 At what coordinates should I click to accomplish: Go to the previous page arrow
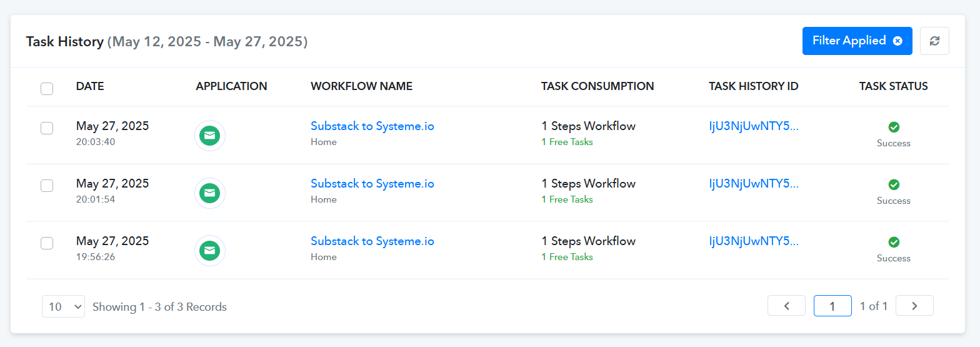coord(786,306)
